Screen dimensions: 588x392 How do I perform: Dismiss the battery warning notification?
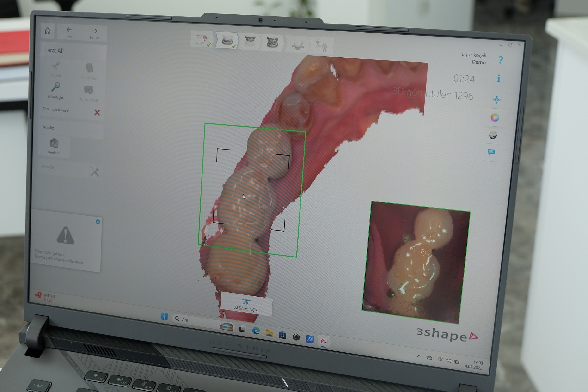(x=98, y=222)
